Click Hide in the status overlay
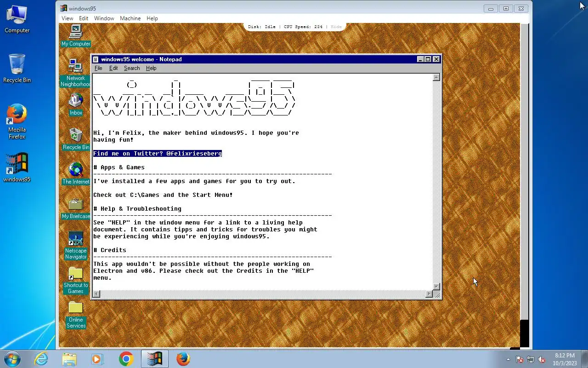The width and height of the screenshot is (588, 368). (x=336, y=27)
